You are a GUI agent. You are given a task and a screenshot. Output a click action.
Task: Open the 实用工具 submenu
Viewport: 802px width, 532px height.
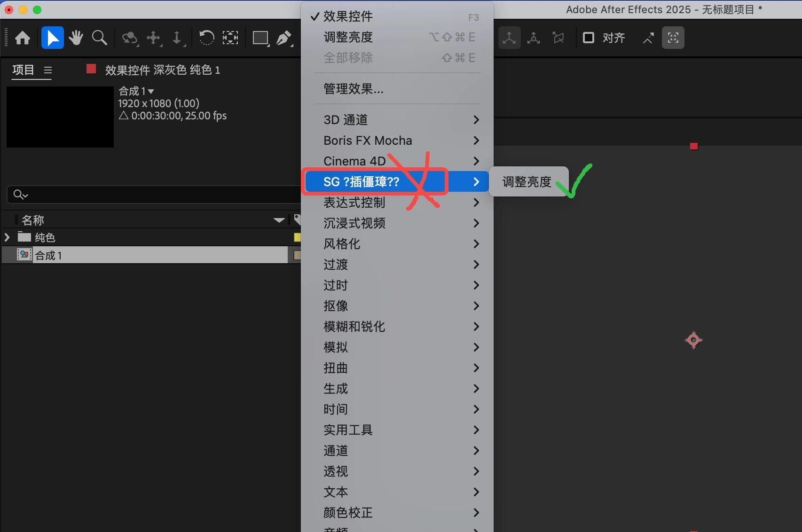coord(397,430)
